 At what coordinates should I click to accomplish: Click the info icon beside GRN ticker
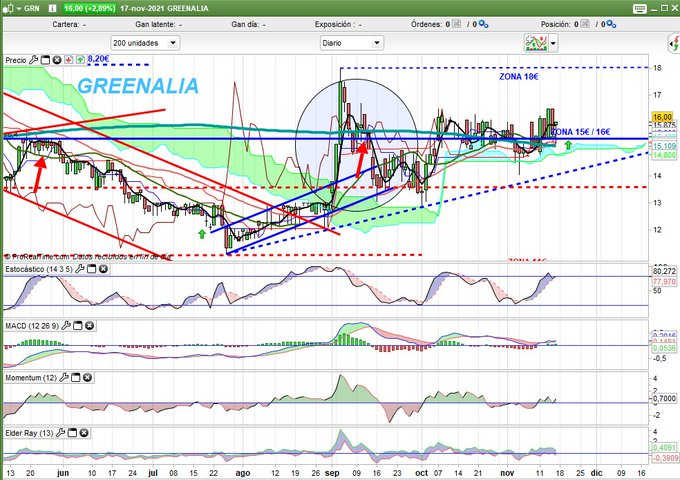click(52, 8)
